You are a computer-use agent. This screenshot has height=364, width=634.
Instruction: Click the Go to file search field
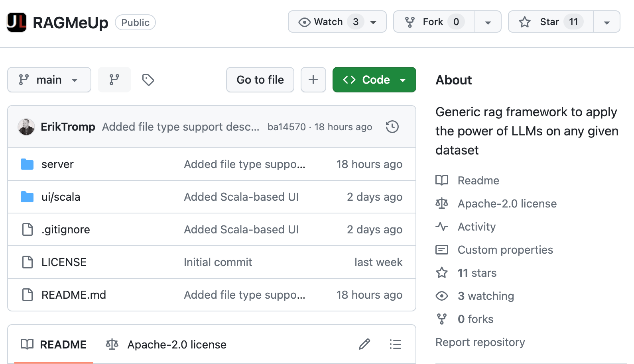(x=260, y=80)
